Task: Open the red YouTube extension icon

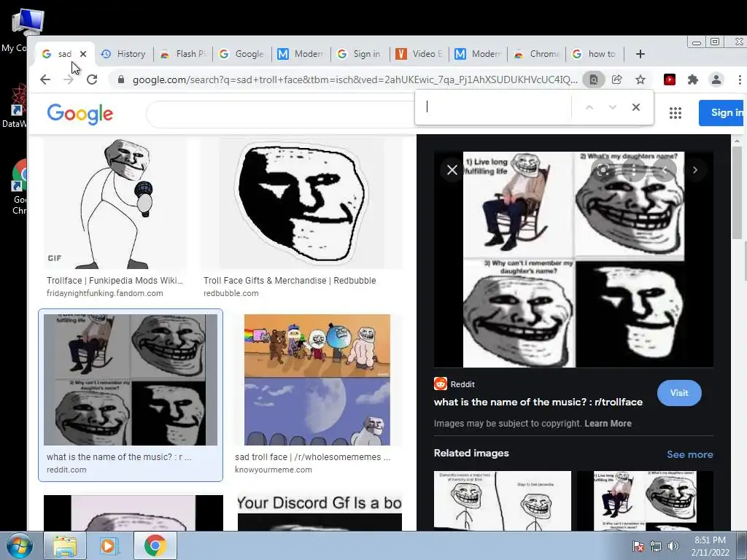Action: click(x=670, y=79)
